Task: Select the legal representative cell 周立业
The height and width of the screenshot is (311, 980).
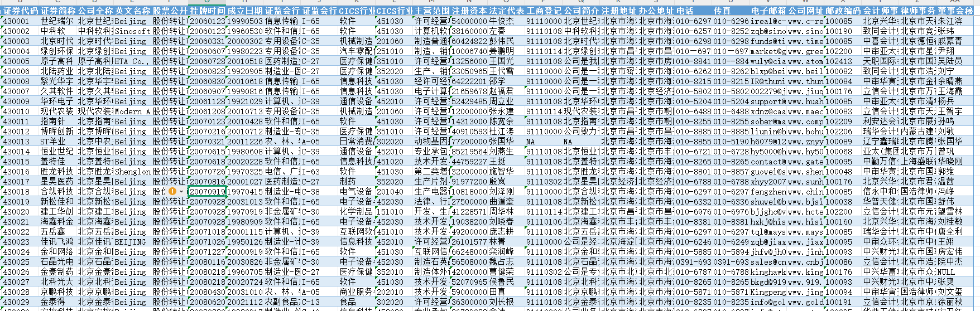Action: pos(507,101)
